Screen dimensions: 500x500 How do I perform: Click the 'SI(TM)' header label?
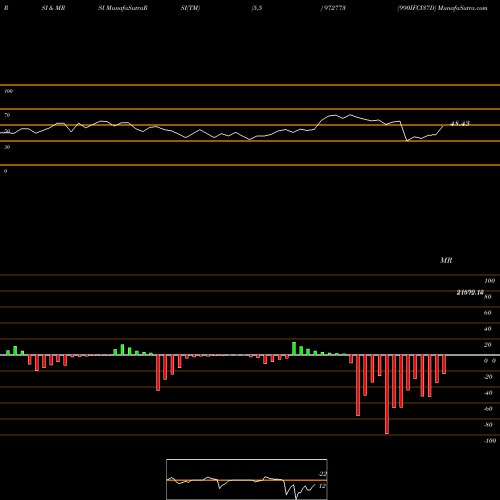[x=190, y=8]
